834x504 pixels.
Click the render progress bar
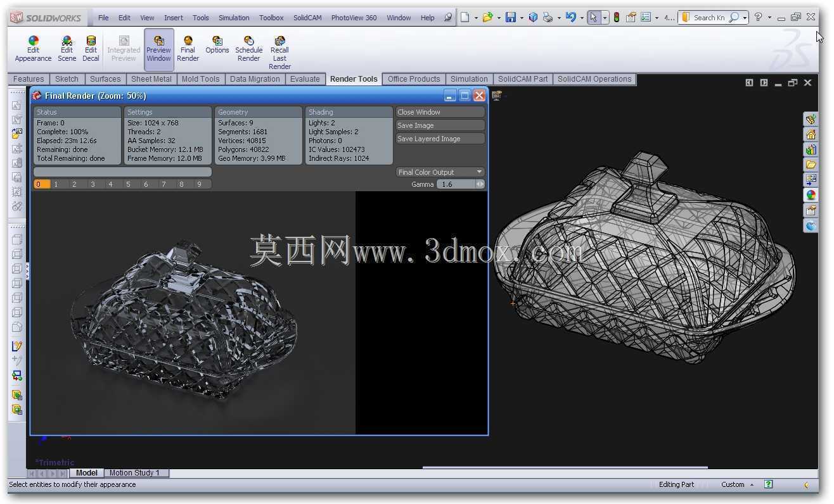coord(122,172)
